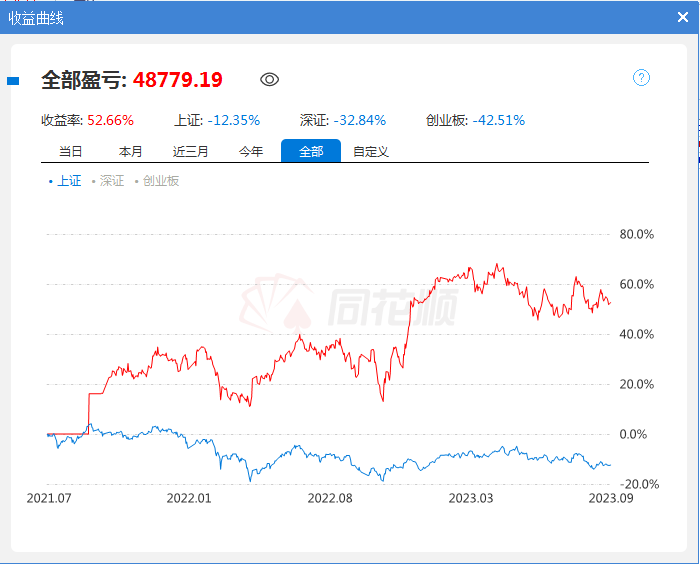Image resolution: width=700 pixels, height=564 pixels.
Task: Click the 2021.07 date axis label
Action: click(49, 498)
